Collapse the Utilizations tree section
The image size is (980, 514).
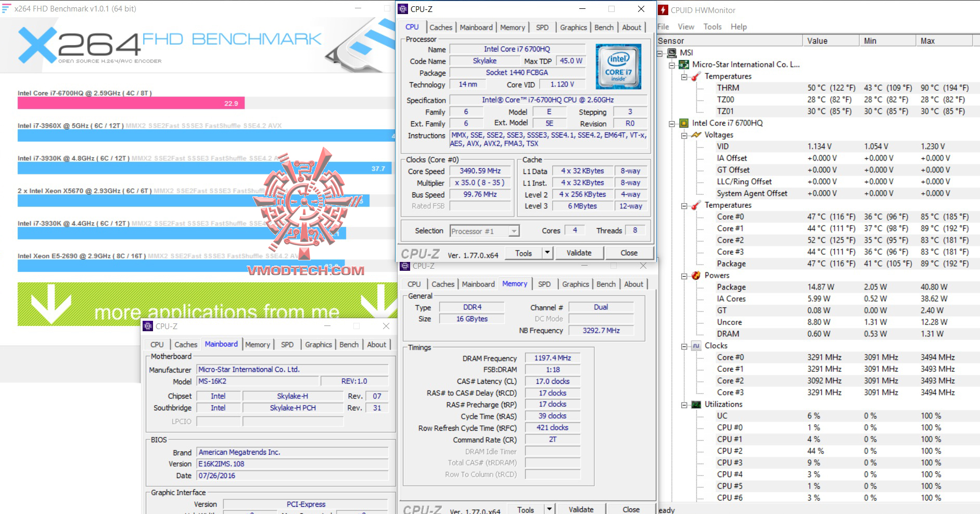tap(684, 405)
